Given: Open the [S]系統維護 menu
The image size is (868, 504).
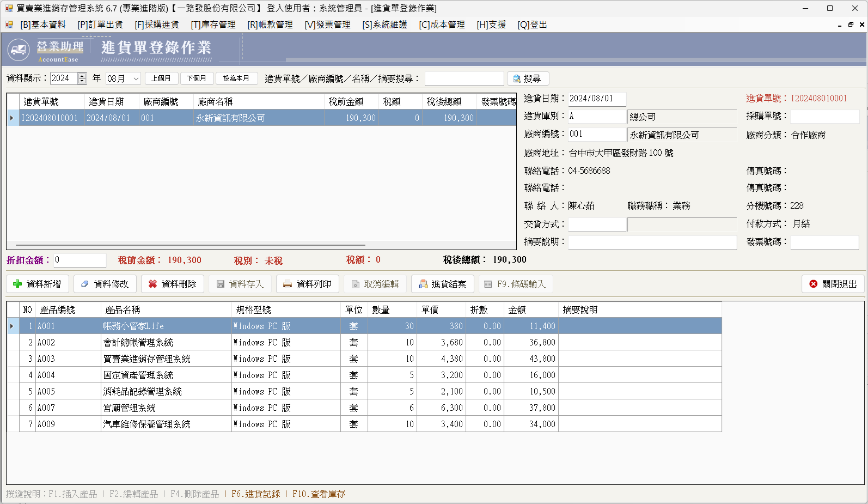Looking at the screenshot, I should point(384,25).
